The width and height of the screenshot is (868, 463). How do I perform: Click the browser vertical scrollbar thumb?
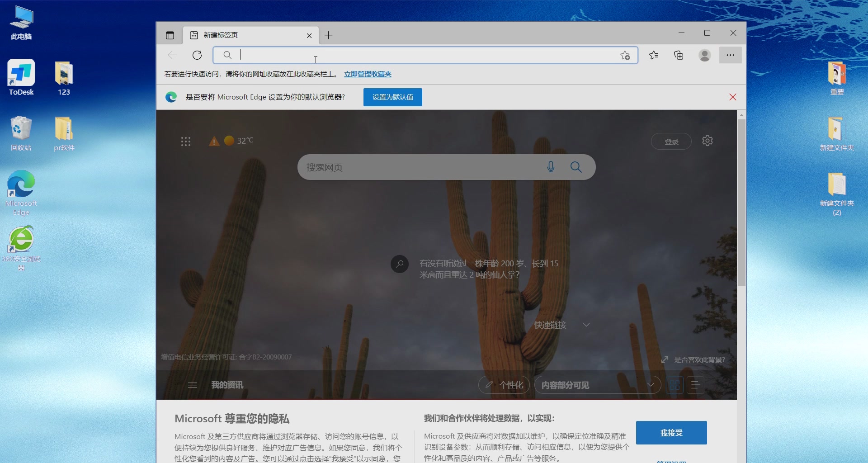[741, 203]
